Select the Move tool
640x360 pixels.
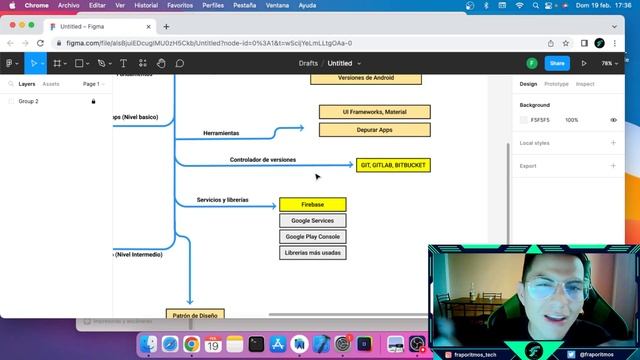point(34,63)
